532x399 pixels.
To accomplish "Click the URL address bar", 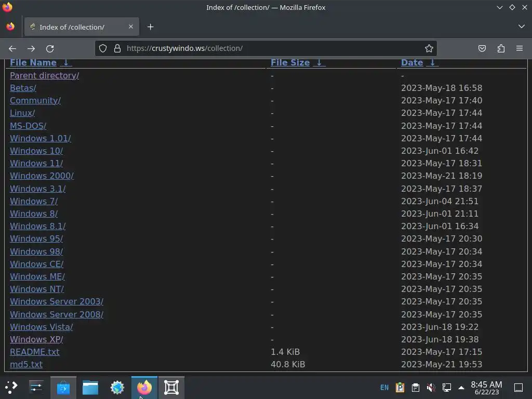I will coord(265,48).
